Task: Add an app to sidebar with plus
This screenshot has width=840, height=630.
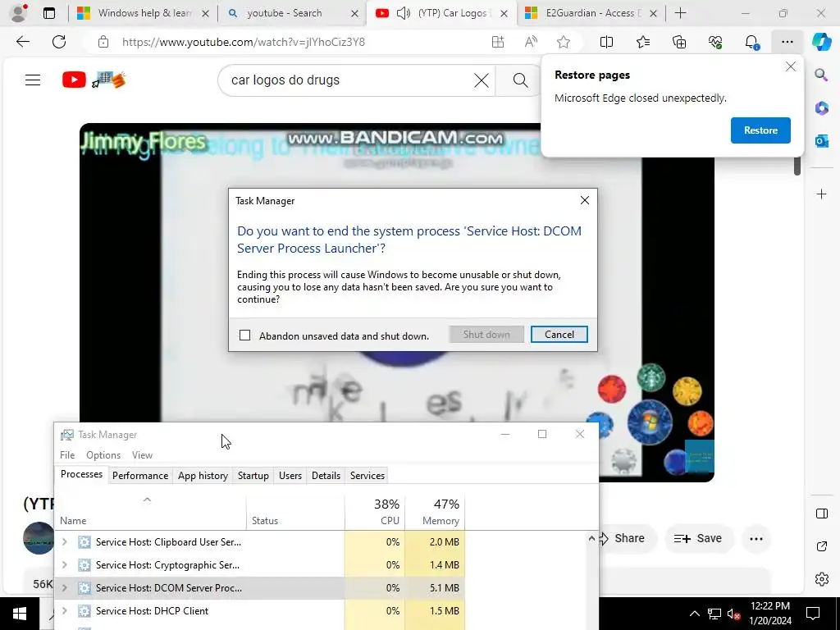Action: [821, 194]
